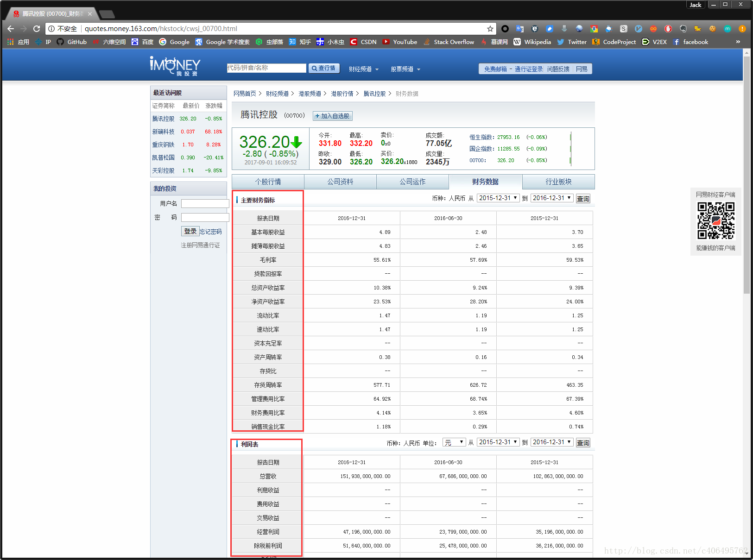Click the 用户名 input field

[205, 203]
